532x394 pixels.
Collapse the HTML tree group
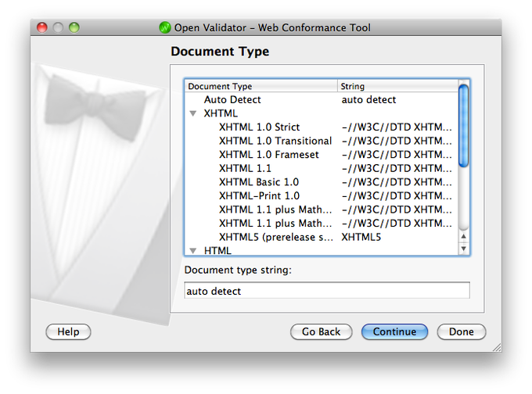click(x=193, y=251)
